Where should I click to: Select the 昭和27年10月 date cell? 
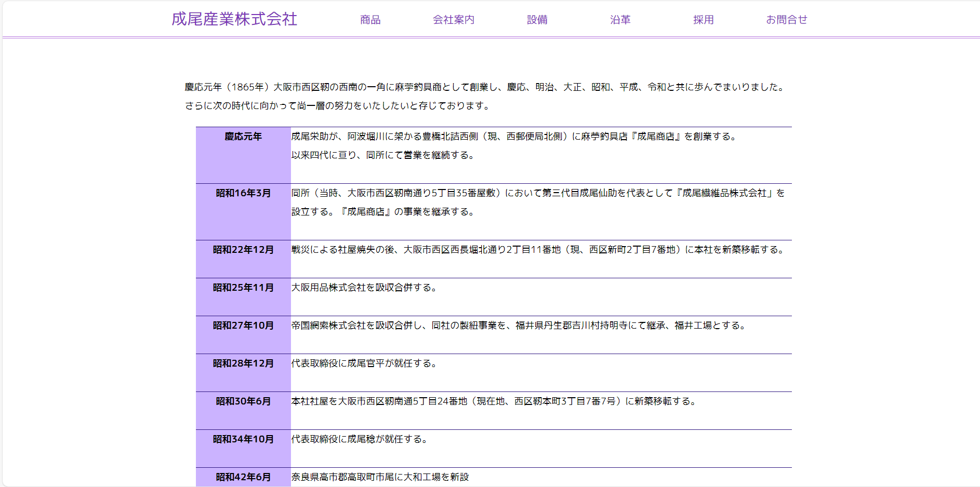pos(243,335)
